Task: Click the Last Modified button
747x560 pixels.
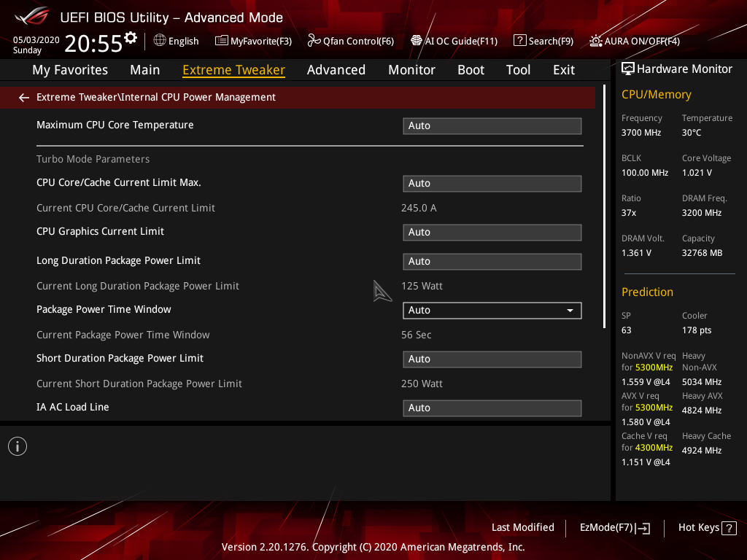Action: (x=522, y=528)
